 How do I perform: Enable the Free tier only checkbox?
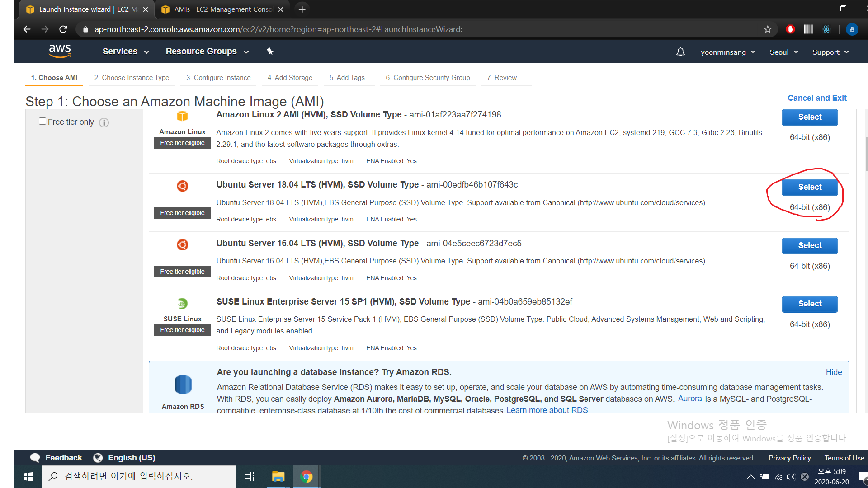[42, 121]
